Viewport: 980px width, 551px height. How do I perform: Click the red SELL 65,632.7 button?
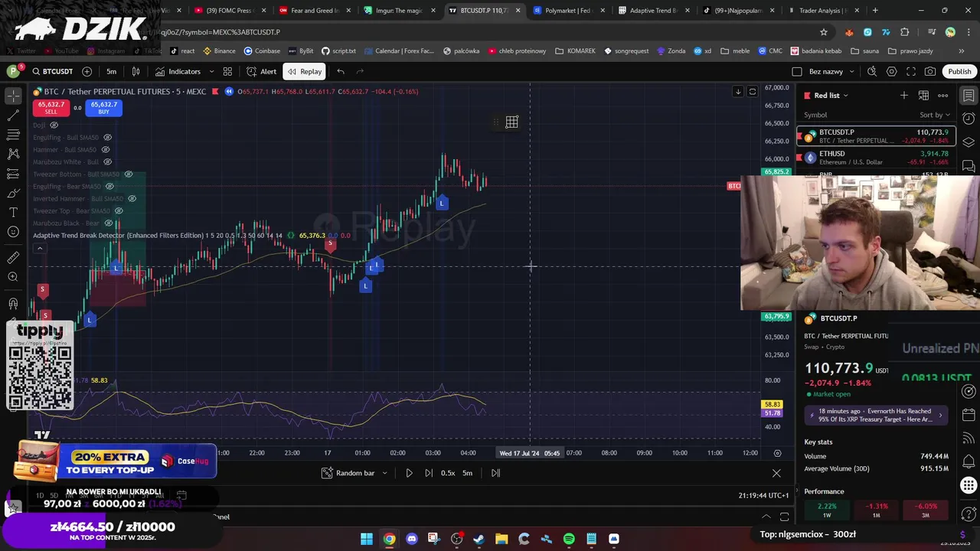pyautogui.click(x=51, y=108)
